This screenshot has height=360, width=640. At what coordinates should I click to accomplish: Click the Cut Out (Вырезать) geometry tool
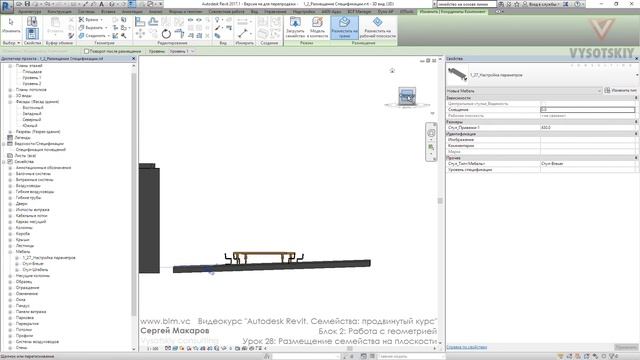[x=92, y=28]
